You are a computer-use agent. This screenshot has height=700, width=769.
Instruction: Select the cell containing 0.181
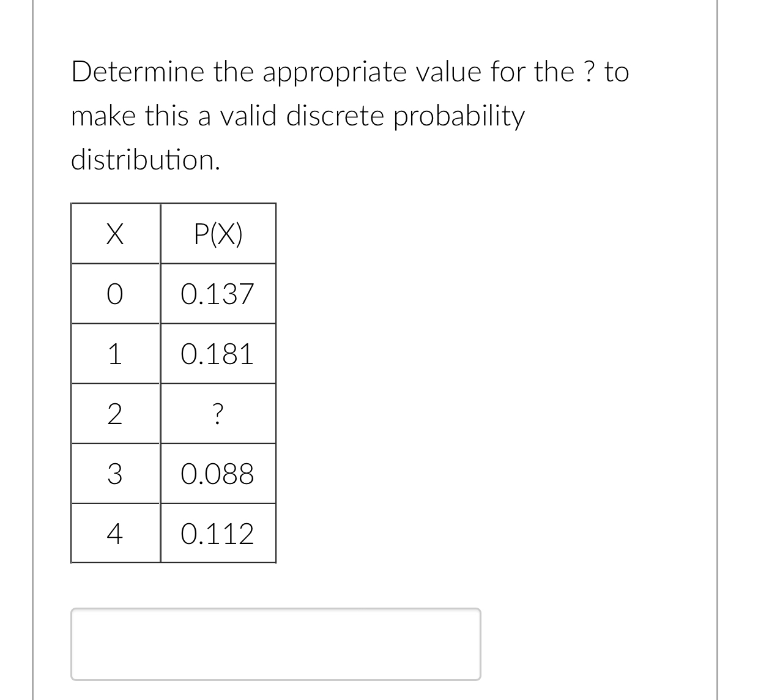tap(218, 354)
